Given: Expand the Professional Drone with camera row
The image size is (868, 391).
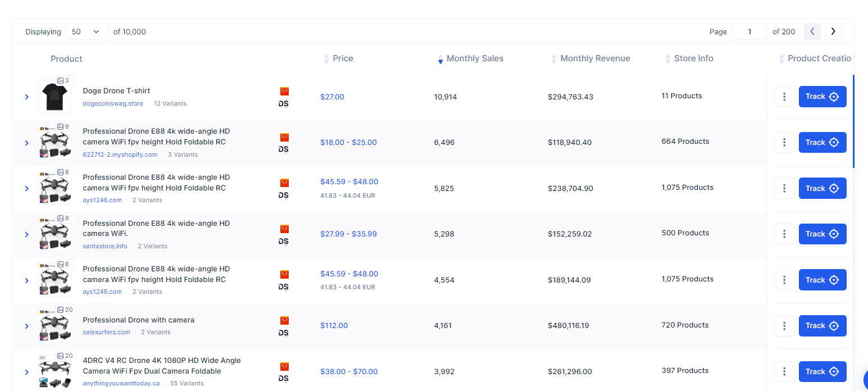Looking at the screenshot, I should pos(26,326).
